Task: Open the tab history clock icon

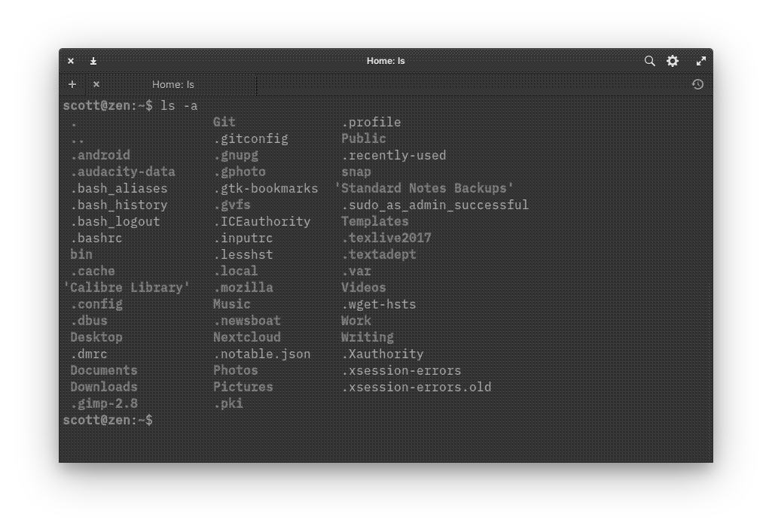Action: 697,84
